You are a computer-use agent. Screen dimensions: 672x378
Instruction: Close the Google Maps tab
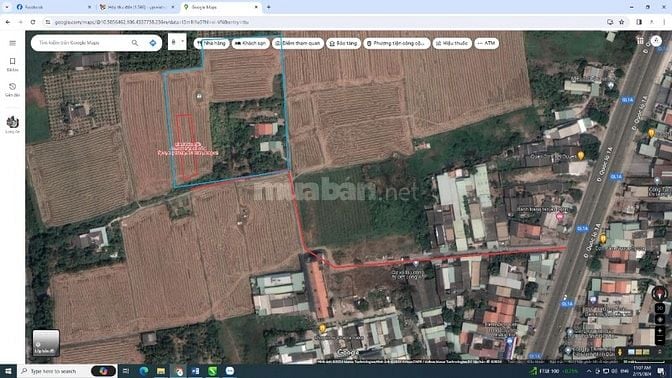point(256,7)
